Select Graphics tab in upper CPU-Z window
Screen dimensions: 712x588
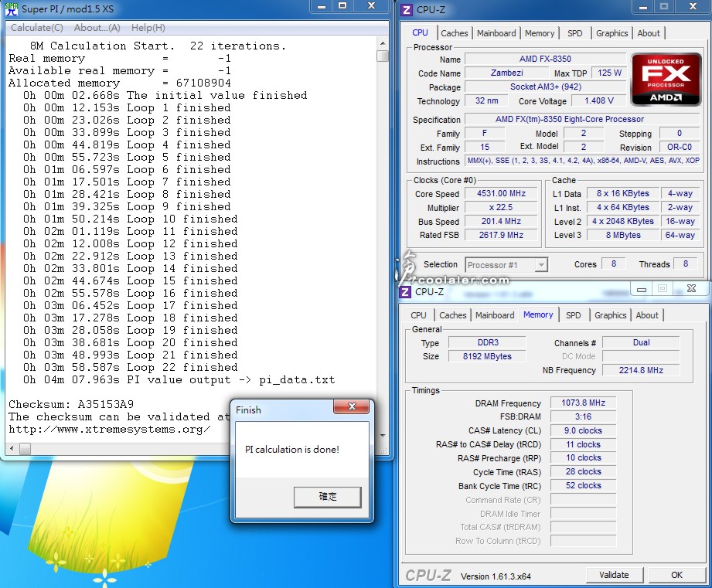click(612, 33)
